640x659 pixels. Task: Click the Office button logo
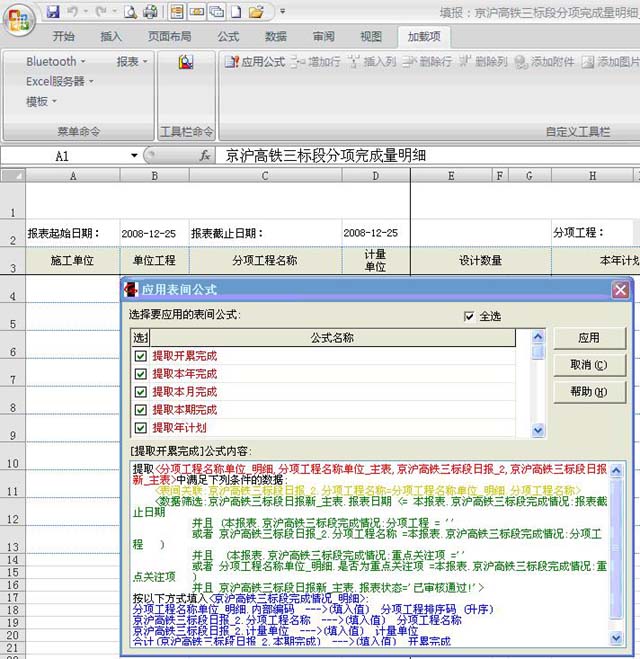[x=19, y=17]
